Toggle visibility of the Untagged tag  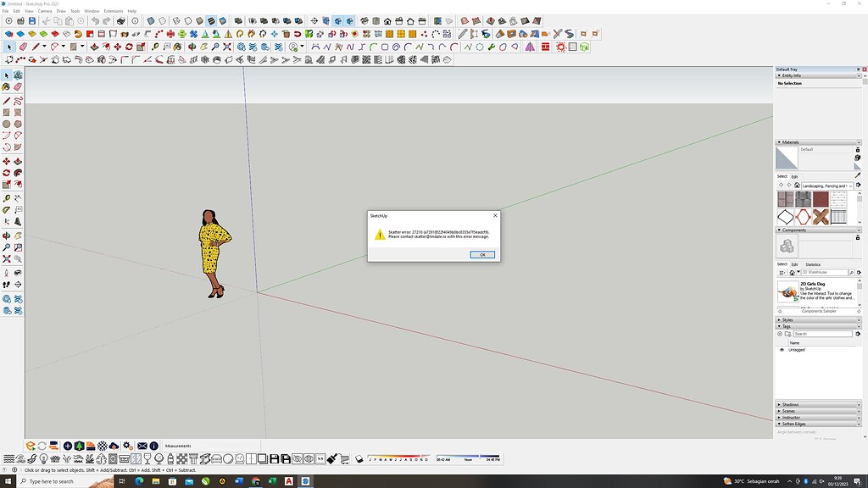pyautogui.click(x=782, y=350)
